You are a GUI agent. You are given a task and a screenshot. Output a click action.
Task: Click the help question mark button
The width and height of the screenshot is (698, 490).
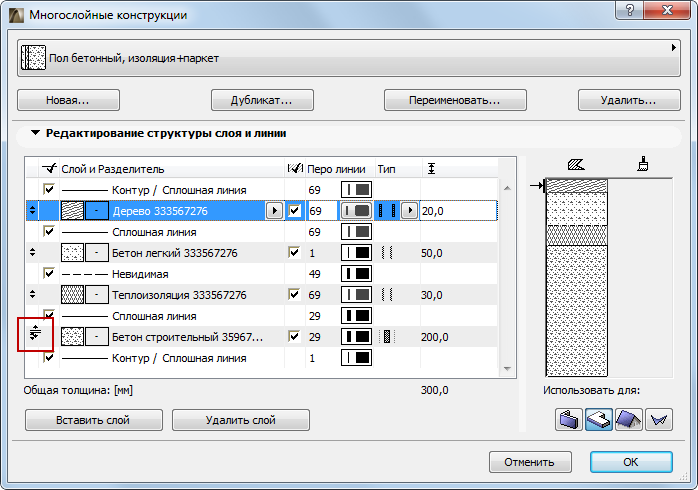tap(629, 10)
